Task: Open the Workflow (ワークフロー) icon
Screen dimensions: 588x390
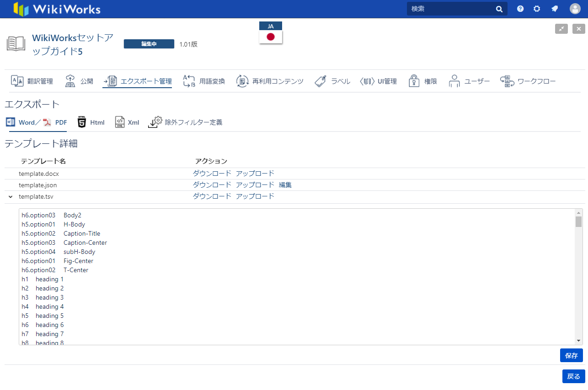Action: click(507, 81)
